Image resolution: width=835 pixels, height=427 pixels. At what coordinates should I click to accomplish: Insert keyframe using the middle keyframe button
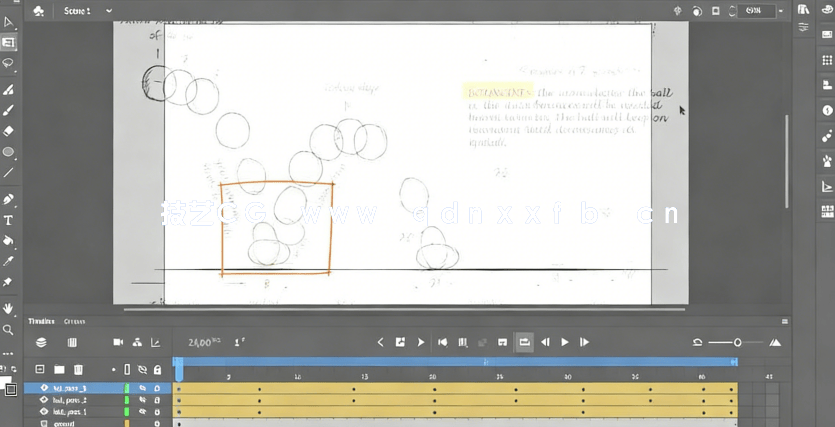coord(400,342)
